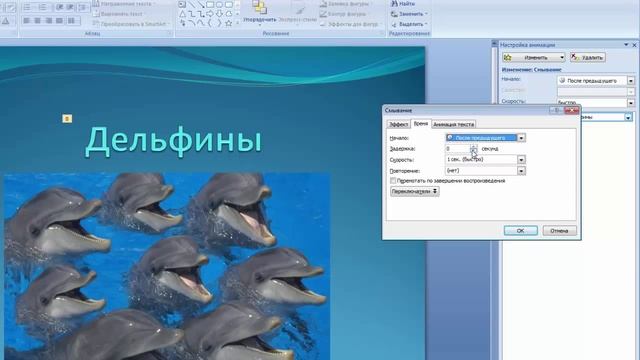Click the dialog help question button

click(x=557, y=110)
